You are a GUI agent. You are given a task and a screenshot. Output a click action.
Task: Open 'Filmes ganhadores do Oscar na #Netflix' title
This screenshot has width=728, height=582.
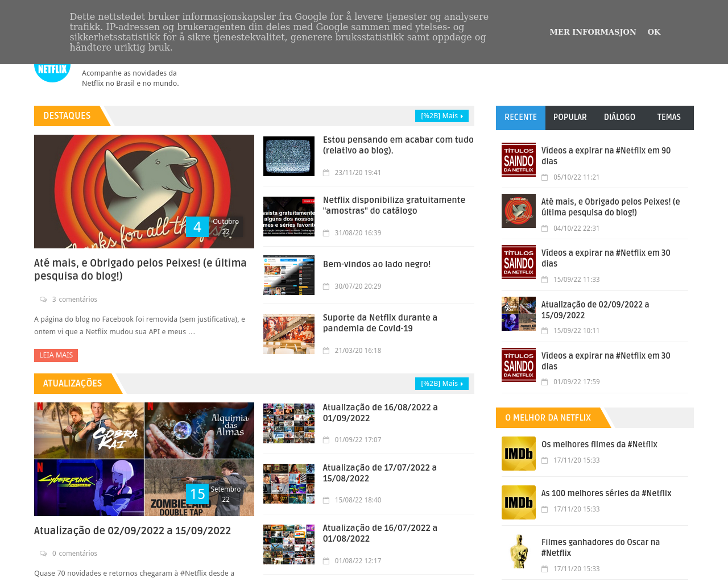click(601, 547)
